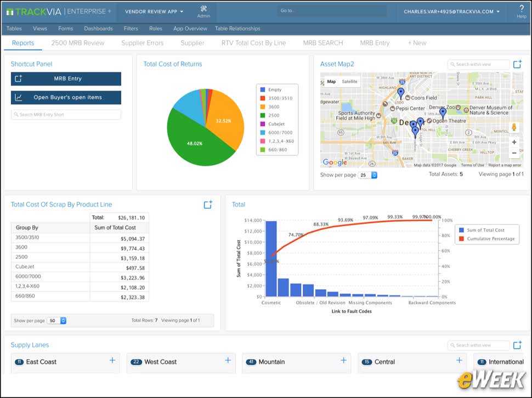
Task: Click Report a map error link
Action: point(505,165)
